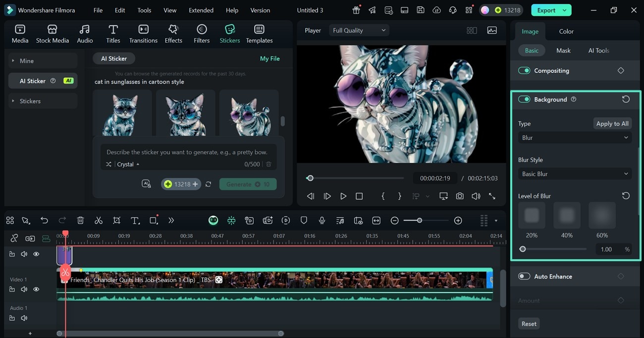Screen dimensions: 644x338
Task: Click the Apply to All button
Action: (612, 123)
